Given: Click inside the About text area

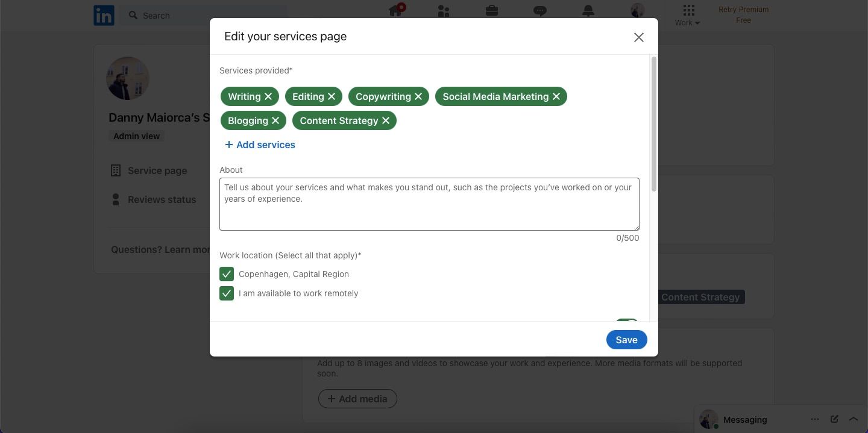Looking at the screenshot, I should [429, 204].
